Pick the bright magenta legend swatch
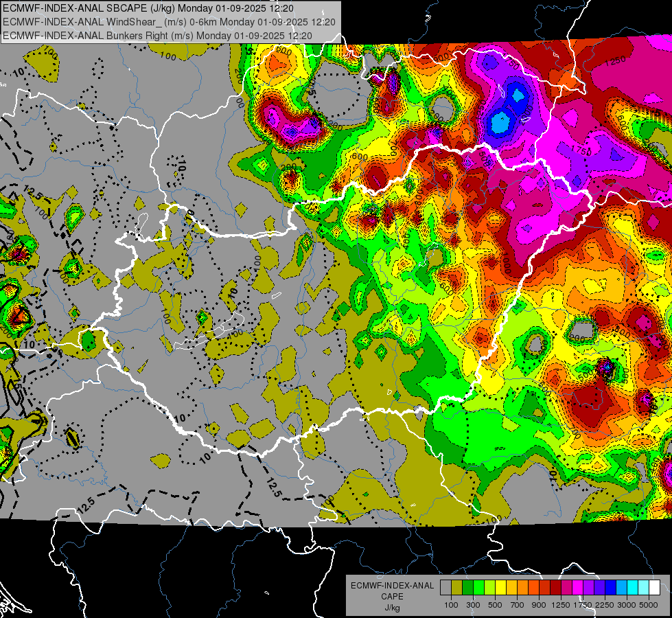Viewport: 672px width, 618px height. [578, 587]
